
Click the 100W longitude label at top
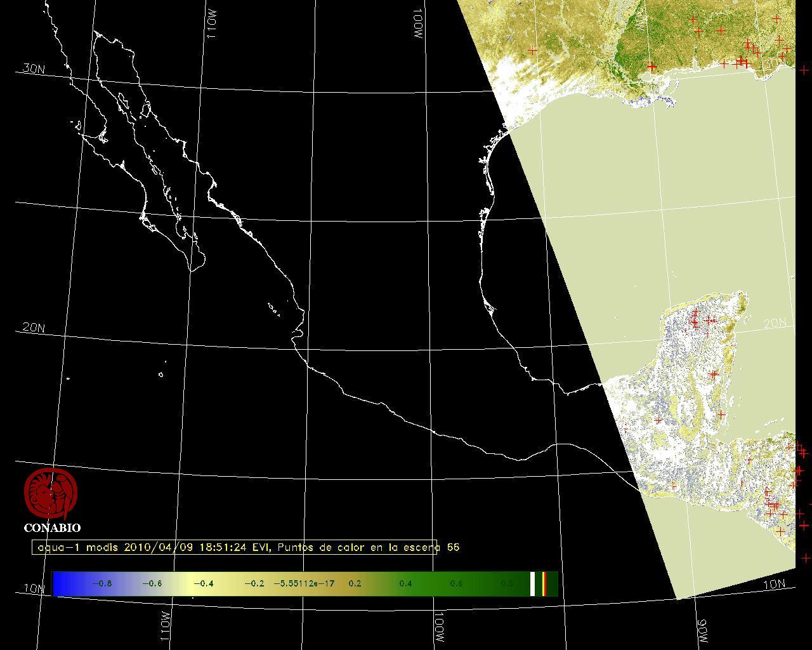[x=417, y=24]
